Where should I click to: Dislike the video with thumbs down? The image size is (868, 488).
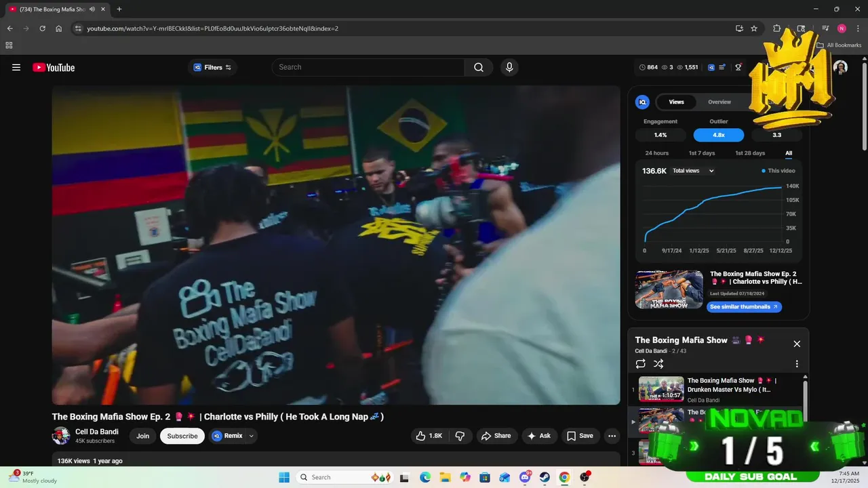pyautogui.click(x=460, y=436)
